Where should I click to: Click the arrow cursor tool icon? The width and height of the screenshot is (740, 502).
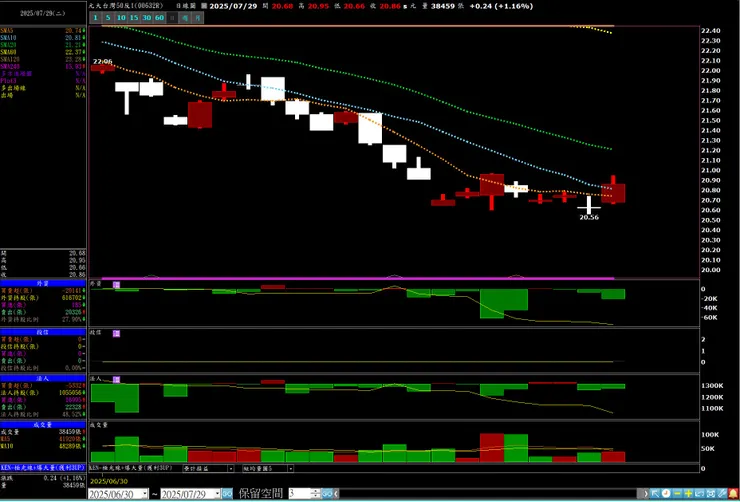coord(655,494)
